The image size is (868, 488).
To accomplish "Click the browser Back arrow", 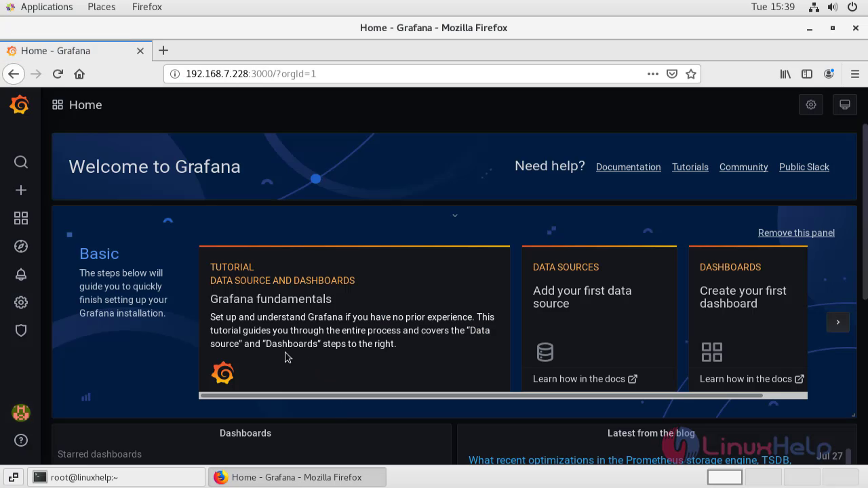I will 14,74.
